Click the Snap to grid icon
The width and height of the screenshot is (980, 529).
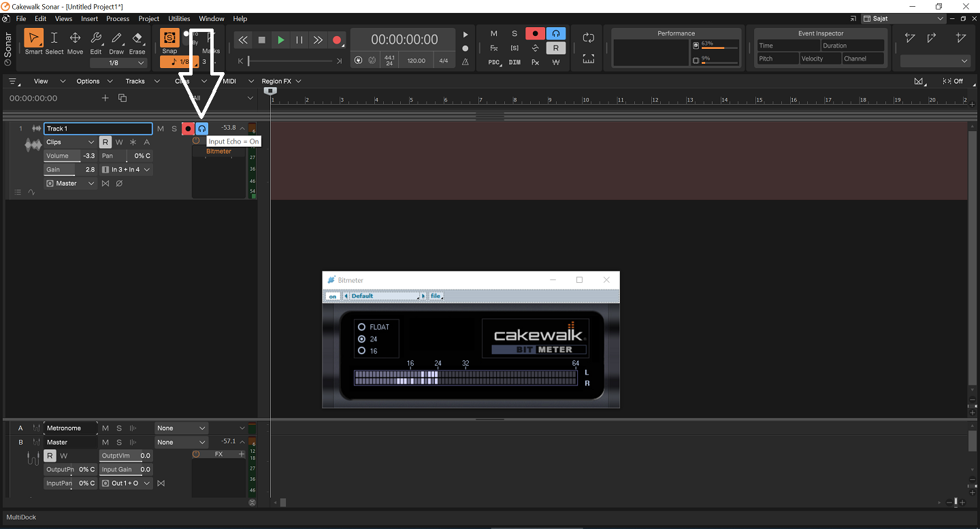tap(169, 38)
